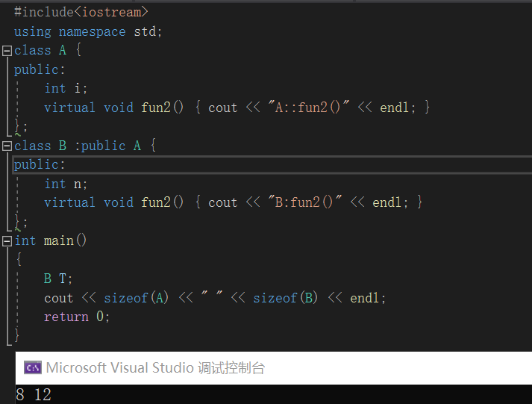
Task: Click the console icon in debug console title
Action: coord(33,367)
